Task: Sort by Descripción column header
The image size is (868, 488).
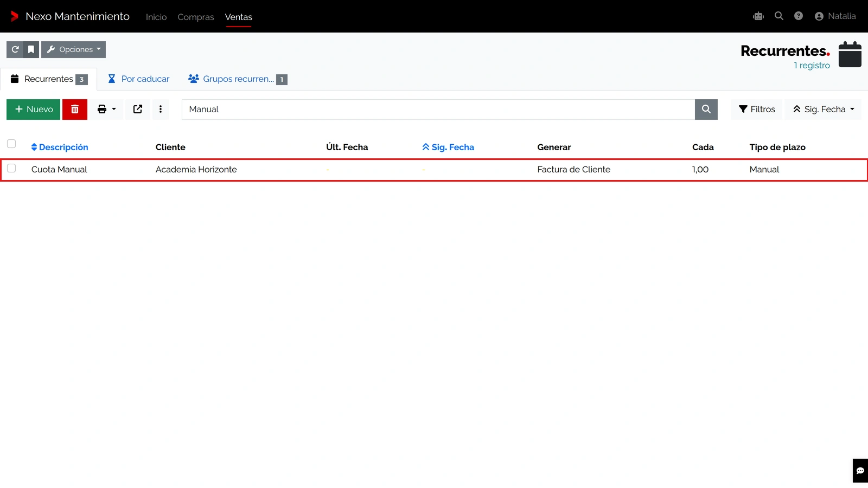Action: point(60,147)
